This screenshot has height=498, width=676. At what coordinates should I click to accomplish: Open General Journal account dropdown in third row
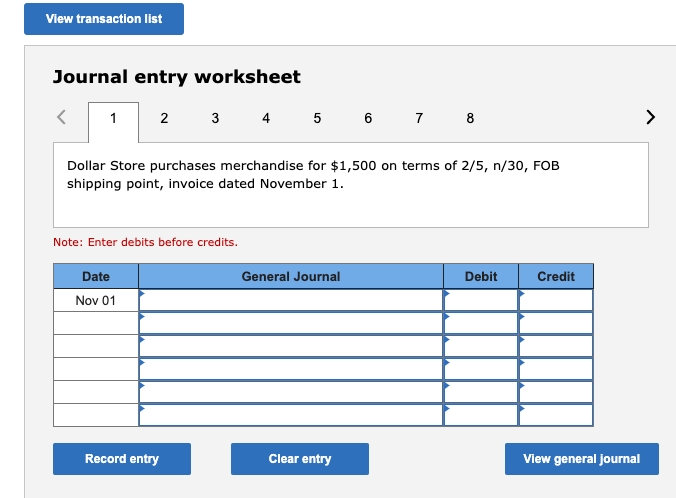(x=291, y=346)
